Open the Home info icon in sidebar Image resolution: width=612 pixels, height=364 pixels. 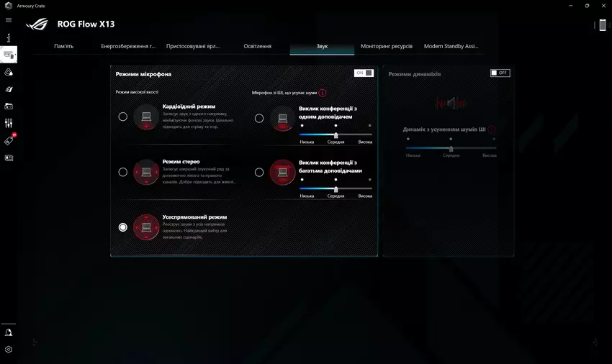pos(9,37)
